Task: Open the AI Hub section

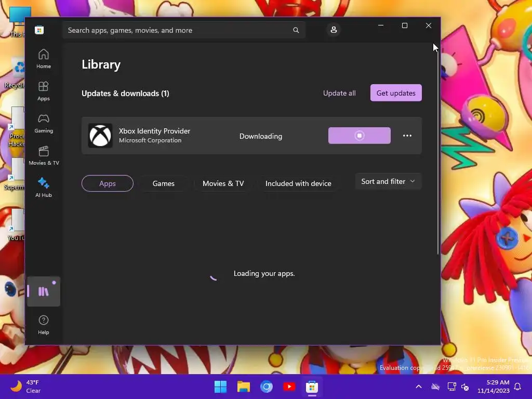Action: click(x=44, y=188)
